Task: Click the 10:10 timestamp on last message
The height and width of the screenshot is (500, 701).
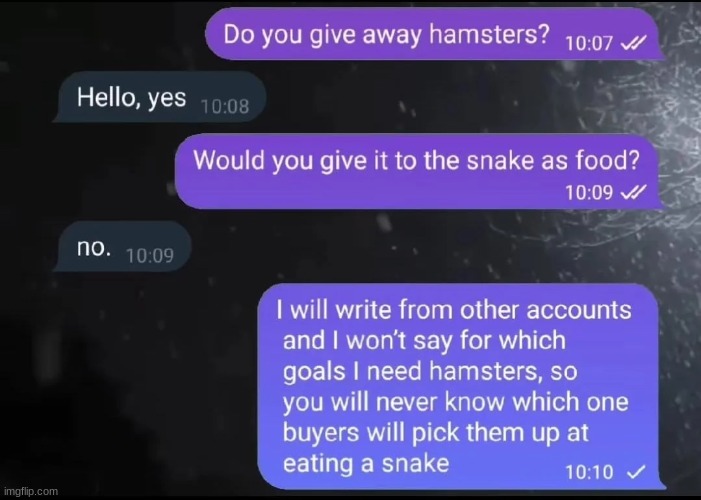Action: click(589, 472)
